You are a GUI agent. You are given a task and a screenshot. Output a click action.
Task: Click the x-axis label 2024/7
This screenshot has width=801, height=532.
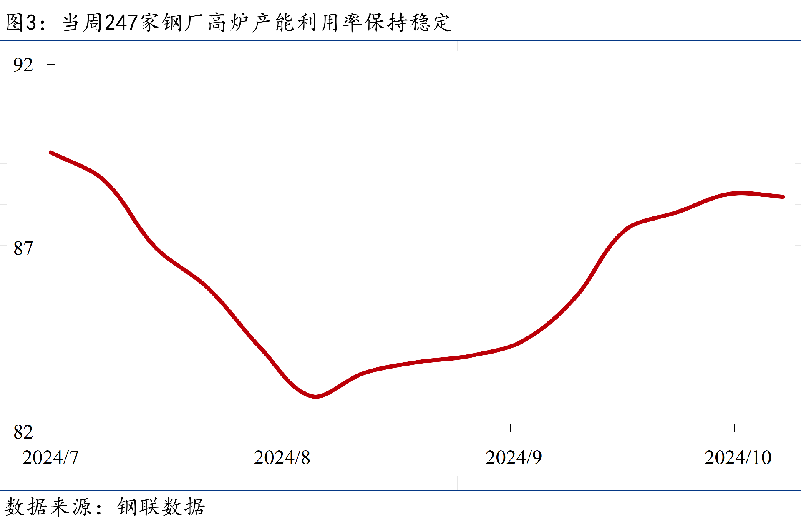(50, 458)
